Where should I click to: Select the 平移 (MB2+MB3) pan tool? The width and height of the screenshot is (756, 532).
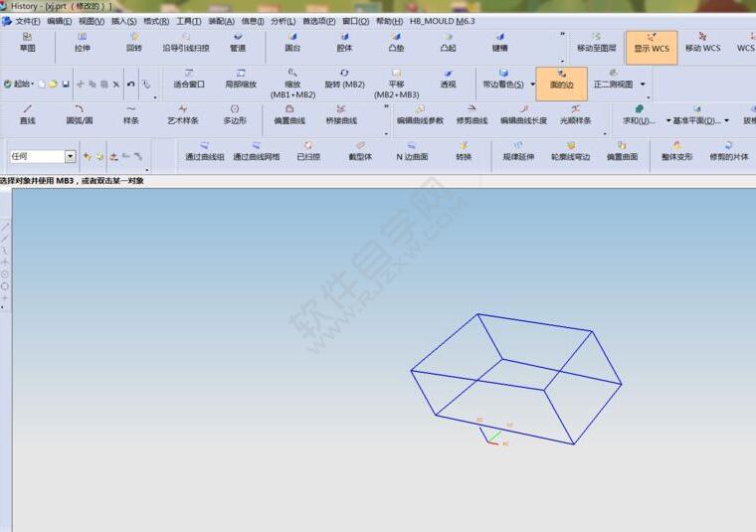coord(396,84)
